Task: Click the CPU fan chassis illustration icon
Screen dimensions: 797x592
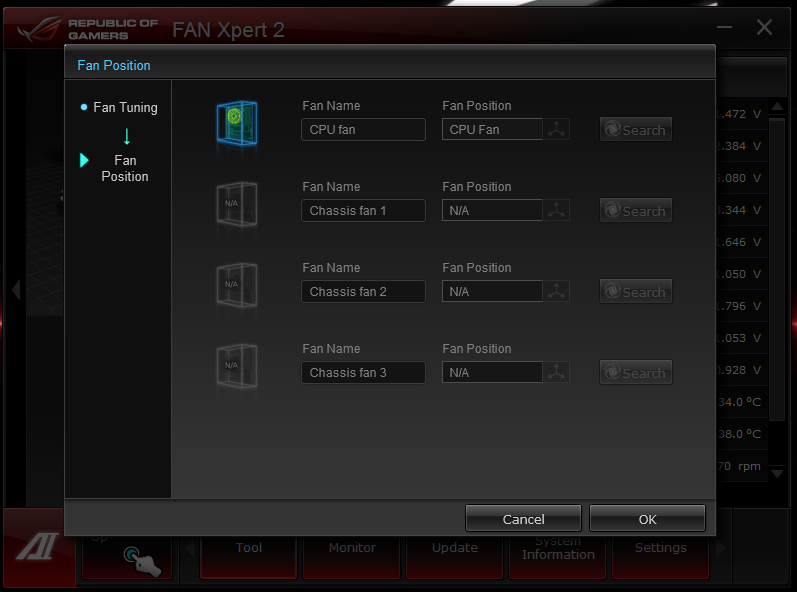Action: [237, 123]
